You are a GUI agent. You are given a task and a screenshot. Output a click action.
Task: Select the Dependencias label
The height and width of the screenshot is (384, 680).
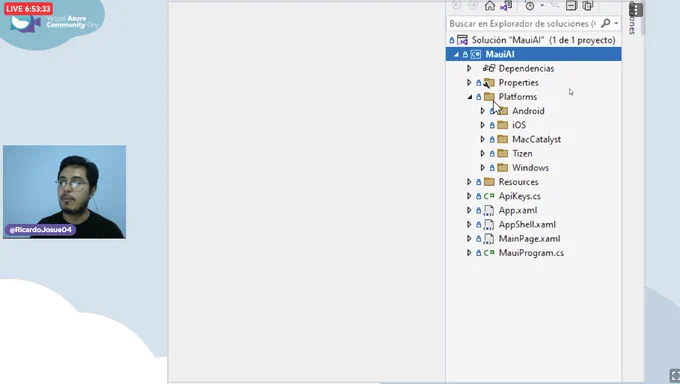[x=526, y=69]
